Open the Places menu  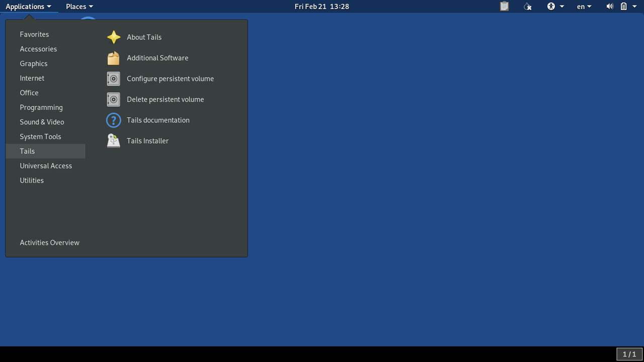[79, 7]
